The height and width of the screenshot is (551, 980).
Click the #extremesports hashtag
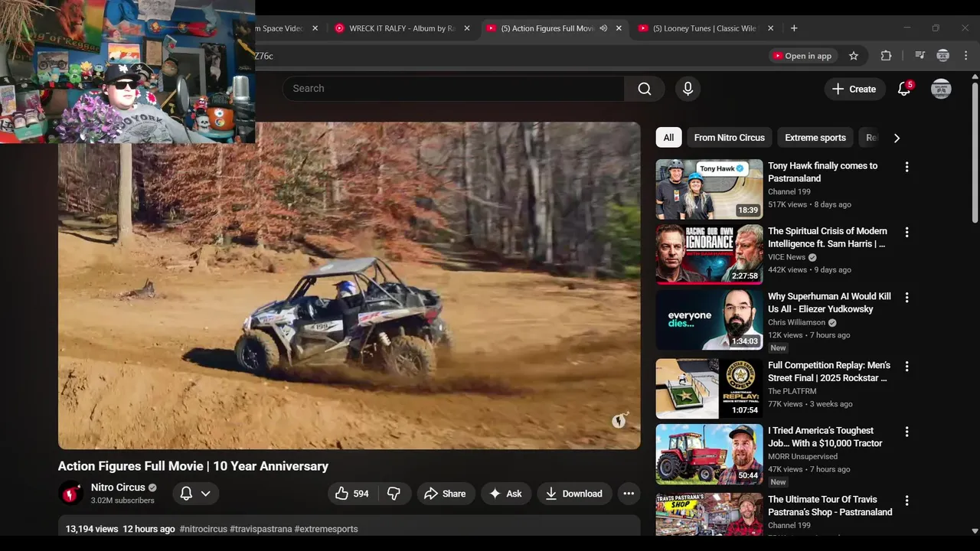pyautogui.click(x=326, y=529)
